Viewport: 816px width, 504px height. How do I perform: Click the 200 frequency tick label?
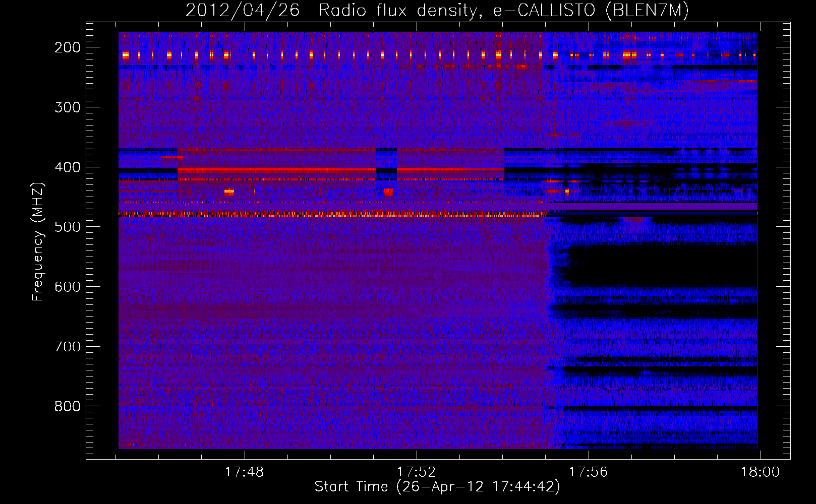(68, 47)
